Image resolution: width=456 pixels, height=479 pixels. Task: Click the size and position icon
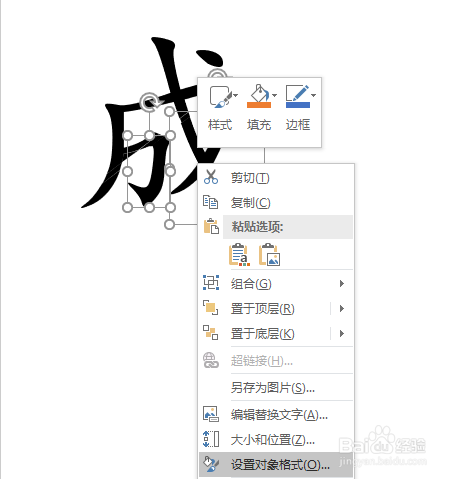click(211, 439)
